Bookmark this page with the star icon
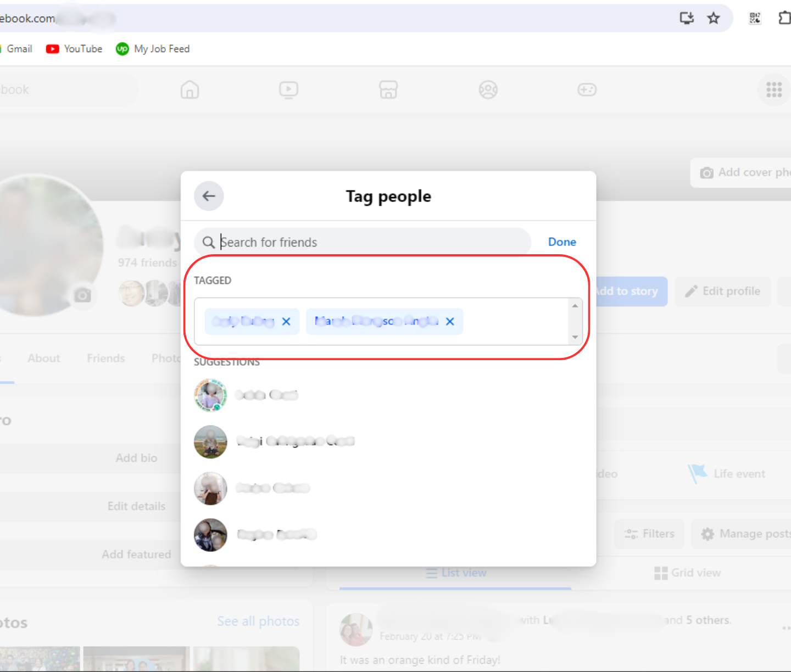Screen dimensions: 791x672 [714, 18]
